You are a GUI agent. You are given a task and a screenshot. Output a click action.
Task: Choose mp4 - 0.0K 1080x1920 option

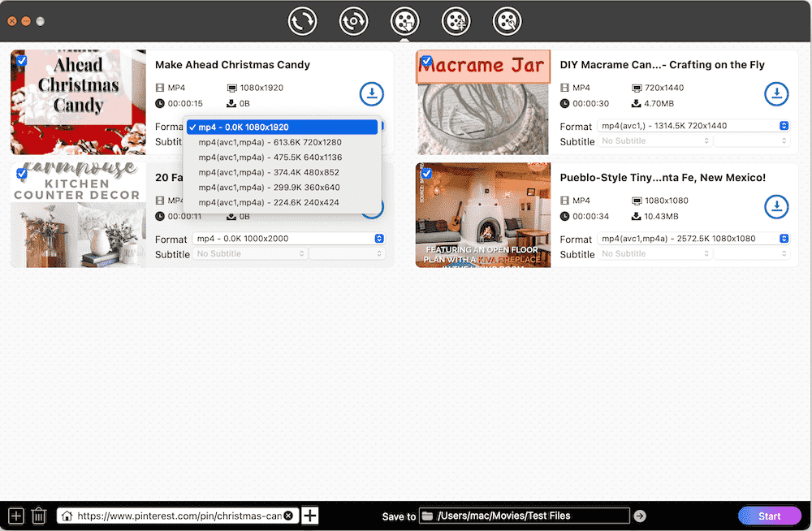tap(282, 127)
